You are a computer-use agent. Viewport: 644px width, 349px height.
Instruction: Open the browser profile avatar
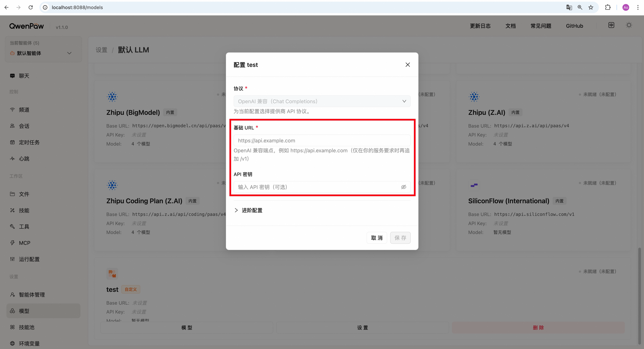pyautogui.click(x=626, y=8)
